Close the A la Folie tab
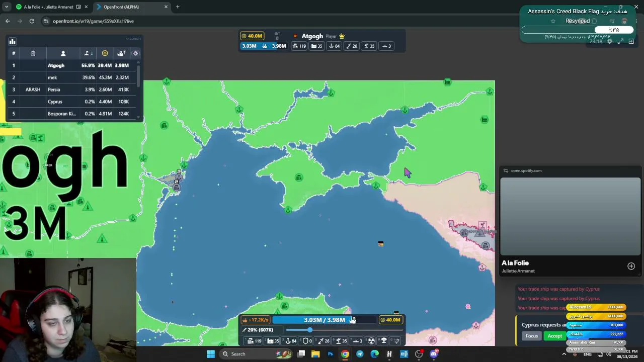Viewport: 644px width, 362px height. [86, 7]
